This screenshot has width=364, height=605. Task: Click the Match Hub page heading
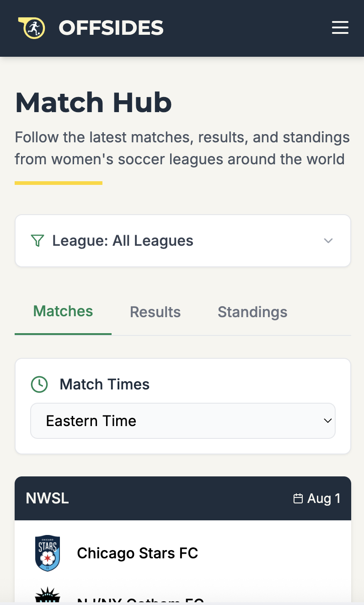point(94,103)
